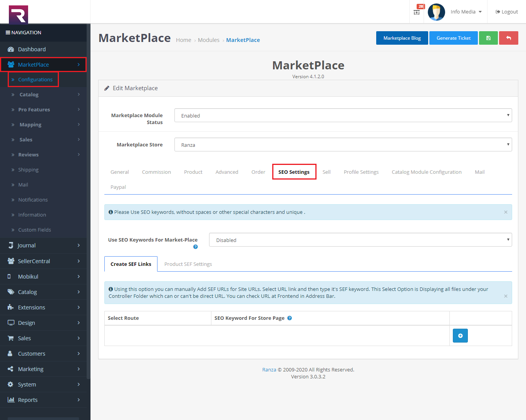This screenshot has height=420, width=526.
Task: Click the System gear icon
Action: [x=11, y=385]
